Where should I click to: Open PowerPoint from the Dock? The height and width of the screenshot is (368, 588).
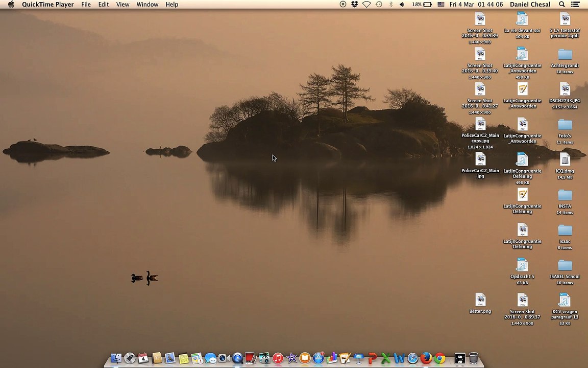click(373, 358)
